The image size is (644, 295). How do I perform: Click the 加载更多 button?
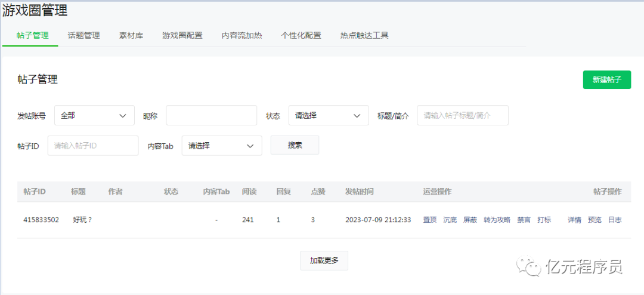coord(324,260)
